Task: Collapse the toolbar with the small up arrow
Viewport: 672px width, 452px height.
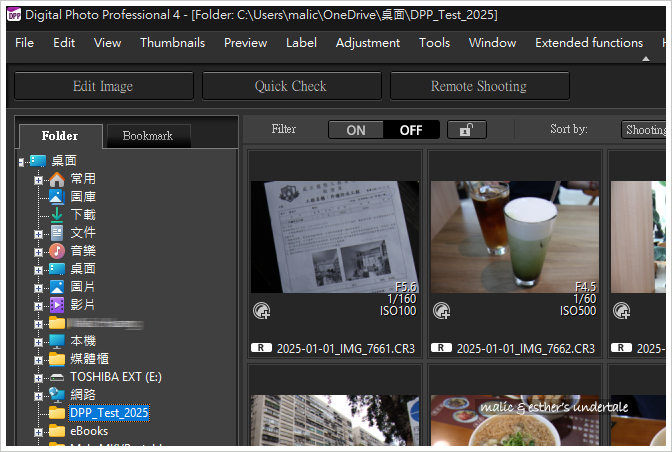Action: [x=646, y=59]
